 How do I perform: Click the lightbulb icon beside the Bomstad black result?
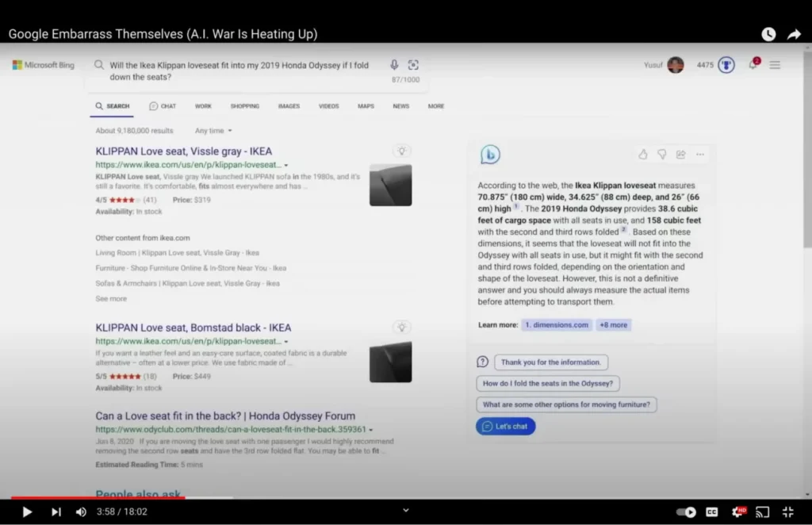(x=401, y=328)
